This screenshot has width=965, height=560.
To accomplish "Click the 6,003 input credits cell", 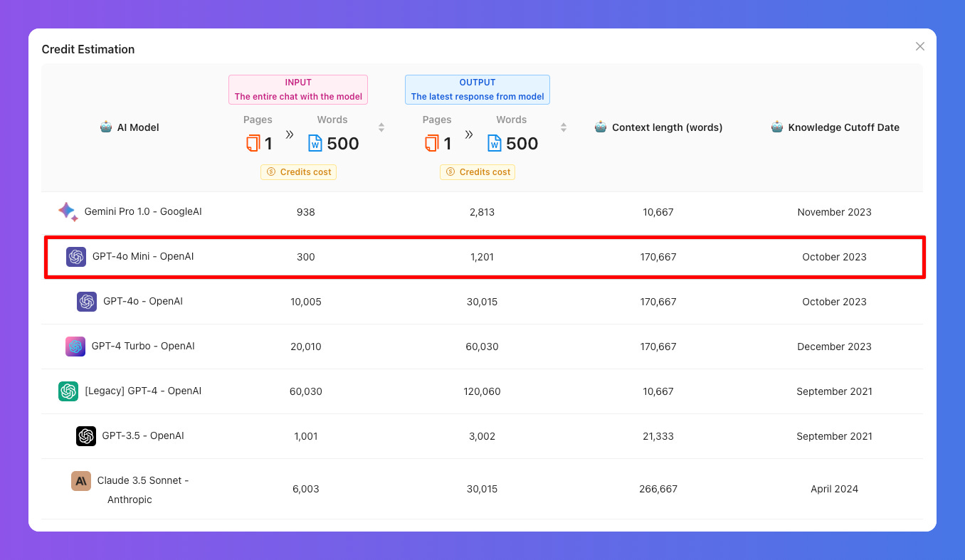I will click(x=306, y=489).
